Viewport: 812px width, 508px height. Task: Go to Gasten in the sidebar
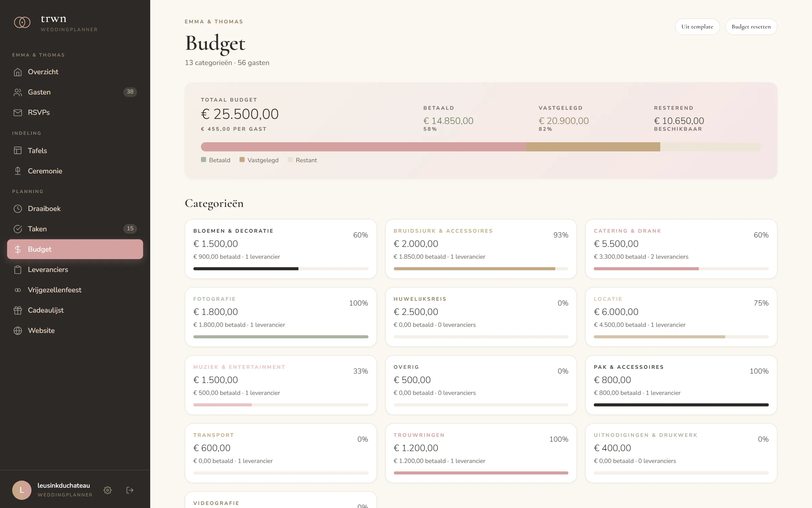click(75, 92)
